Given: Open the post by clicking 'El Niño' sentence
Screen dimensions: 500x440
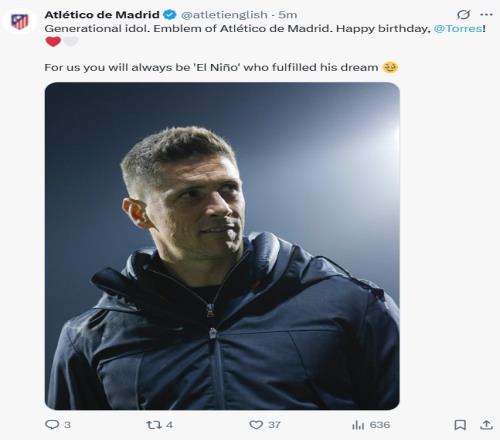Looking at the screenshot, I should tap(211, 68).
